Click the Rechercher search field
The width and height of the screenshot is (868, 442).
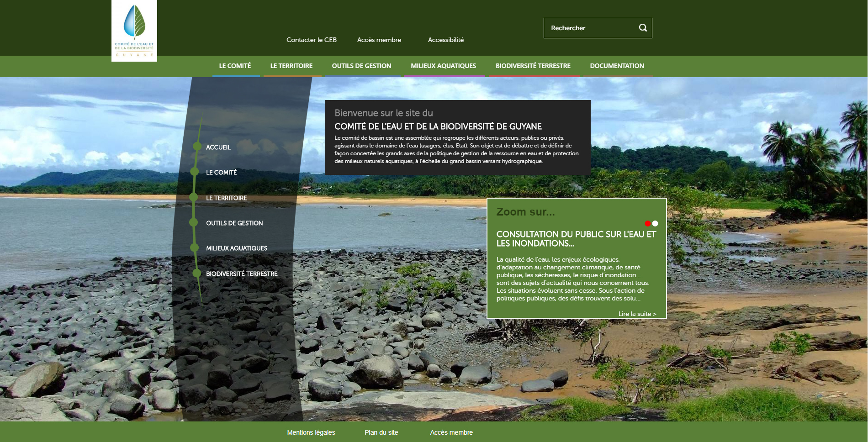click(x=589, y=28)
